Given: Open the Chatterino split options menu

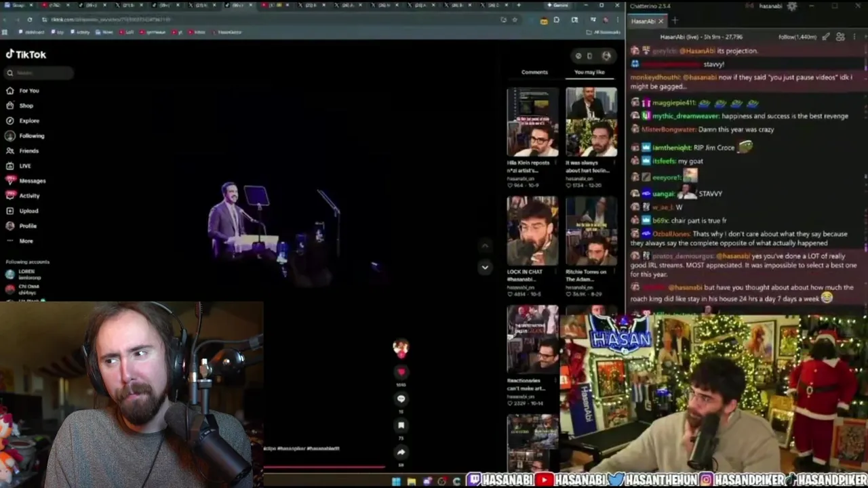Looking at the screenshot, I should pyautogui.click(x=856, y=37).
